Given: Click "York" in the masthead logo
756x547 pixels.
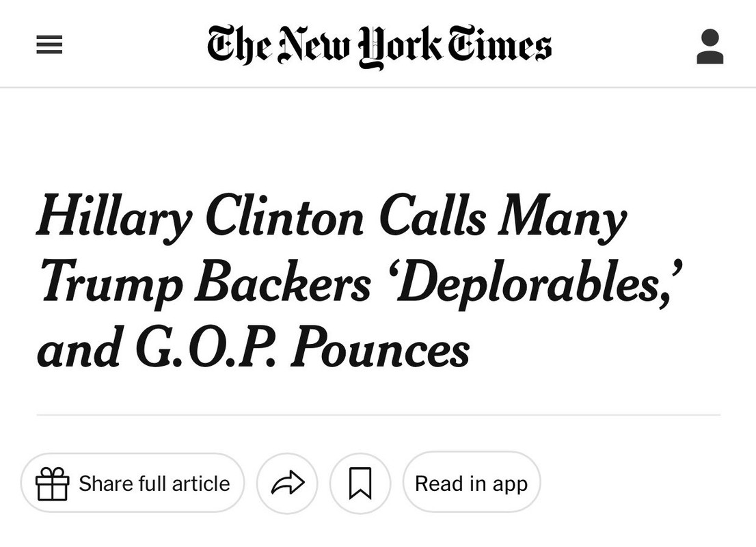Looking at the screenshot, I should click(x=400, y=46).
